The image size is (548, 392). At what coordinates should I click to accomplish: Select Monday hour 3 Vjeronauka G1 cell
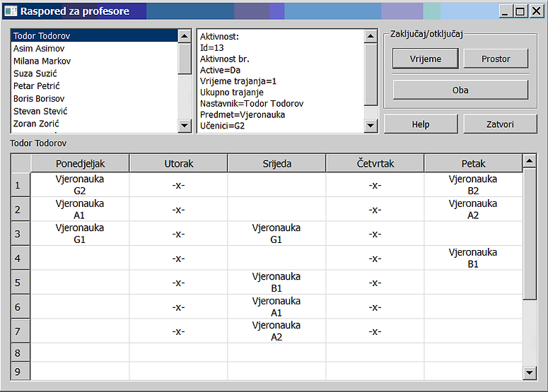coord(80,234)
